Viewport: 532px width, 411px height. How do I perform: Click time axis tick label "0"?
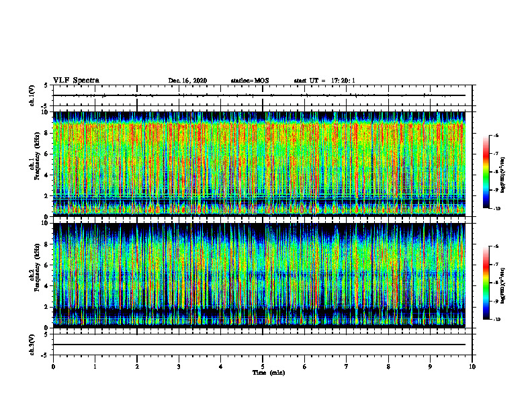coord(53,367)
